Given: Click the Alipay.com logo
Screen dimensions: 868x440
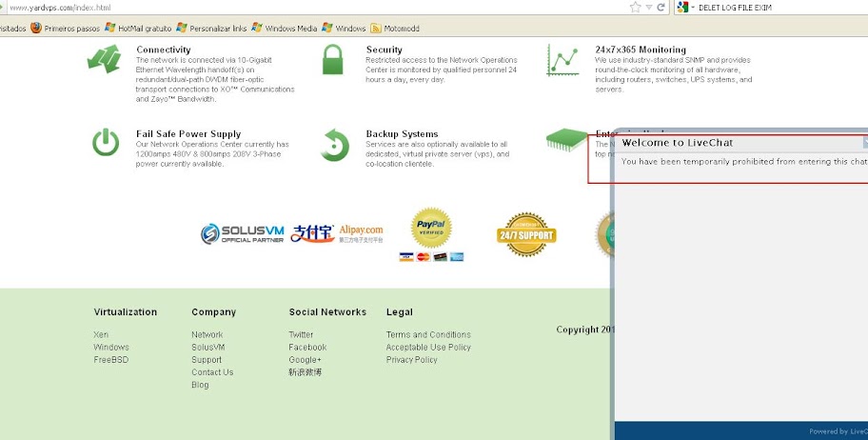Looking at the screenshot, I should [x=337, y=233].
